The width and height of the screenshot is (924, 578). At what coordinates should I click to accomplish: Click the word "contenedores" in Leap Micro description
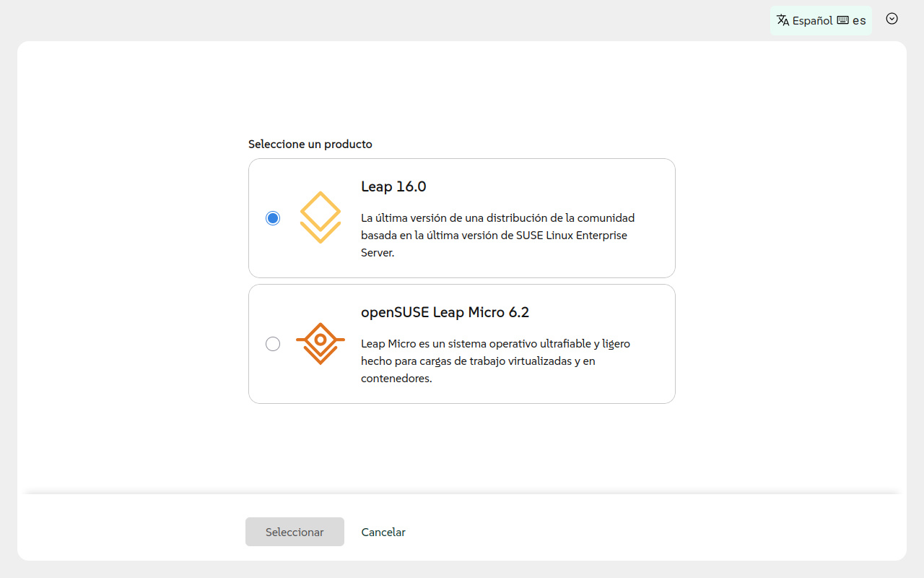tap(396, 378)
